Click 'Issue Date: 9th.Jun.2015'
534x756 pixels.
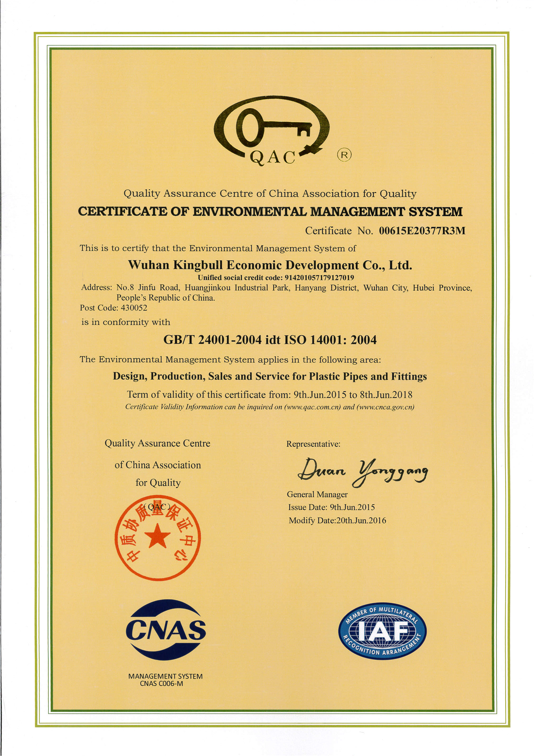point(332,507)
